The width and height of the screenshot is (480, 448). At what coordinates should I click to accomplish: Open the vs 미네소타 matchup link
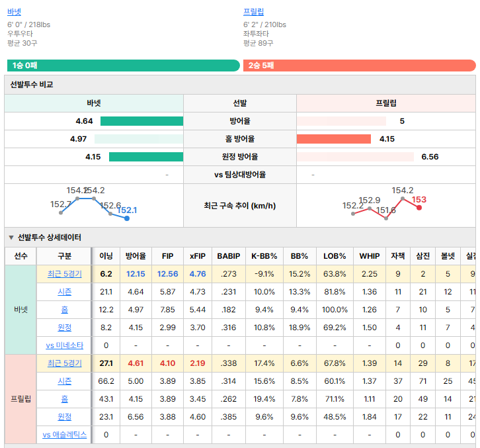[65, 345]
